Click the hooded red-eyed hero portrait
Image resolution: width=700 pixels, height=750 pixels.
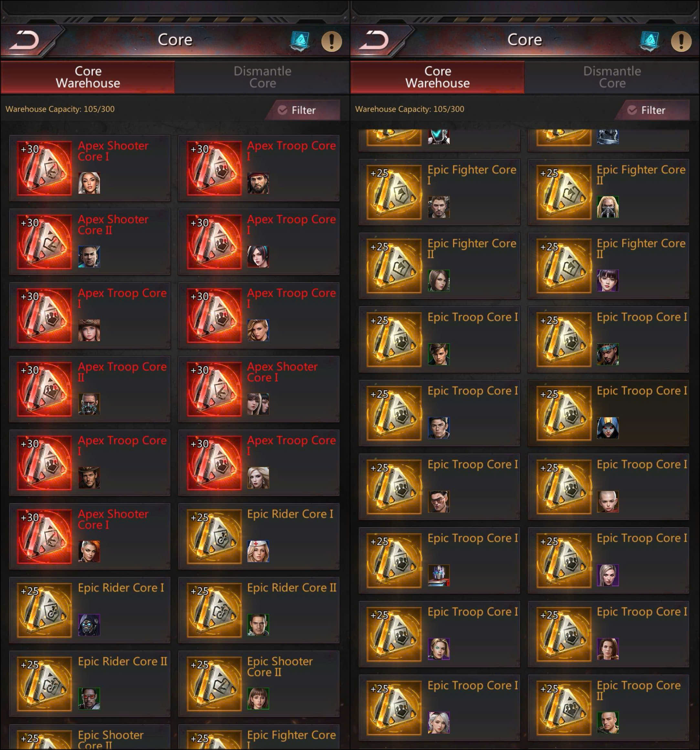click(608, 428)
